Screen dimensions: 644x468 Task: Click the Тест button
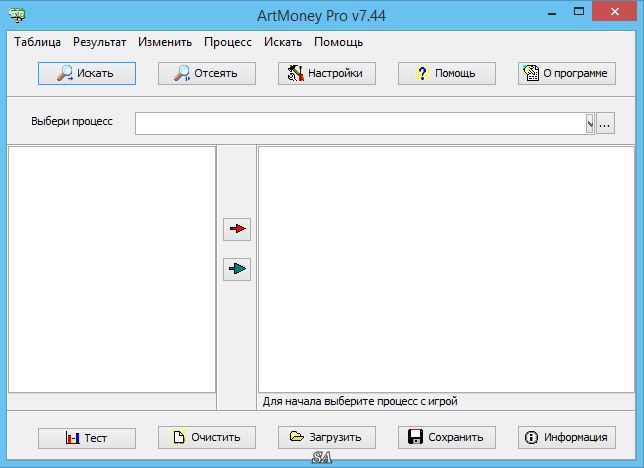[x=87, y=438]
